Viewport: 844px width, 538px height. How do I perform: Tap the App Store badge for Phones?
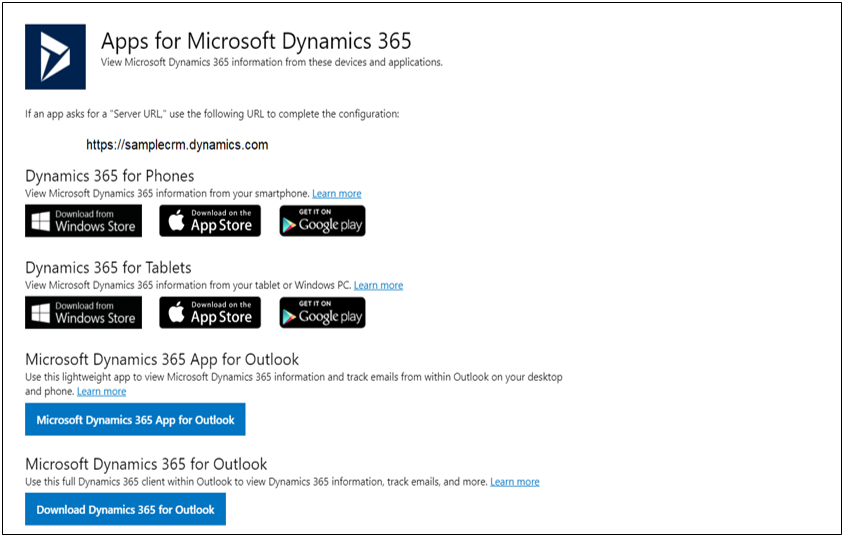click(210, 221)
